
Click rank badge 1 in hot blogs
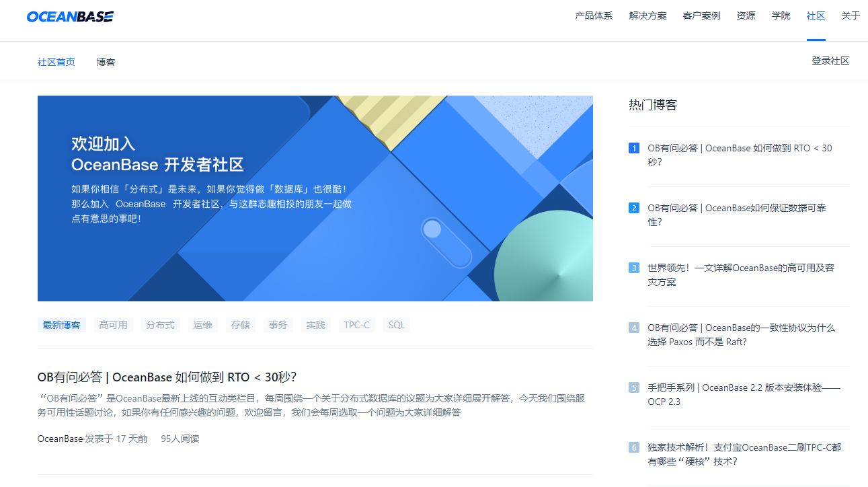pos(634,148)
